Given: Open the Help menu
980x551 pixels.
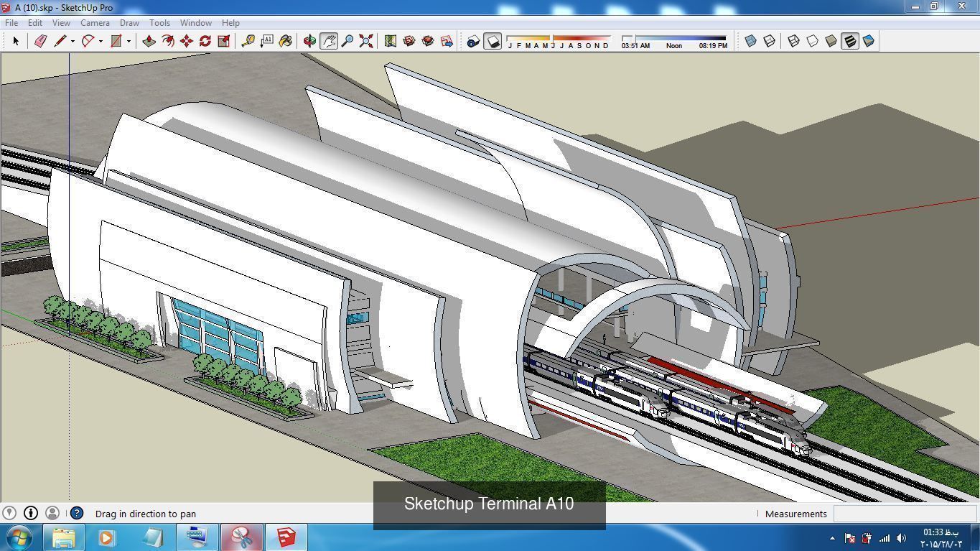Looking at the screenshot, I should 230,23.
